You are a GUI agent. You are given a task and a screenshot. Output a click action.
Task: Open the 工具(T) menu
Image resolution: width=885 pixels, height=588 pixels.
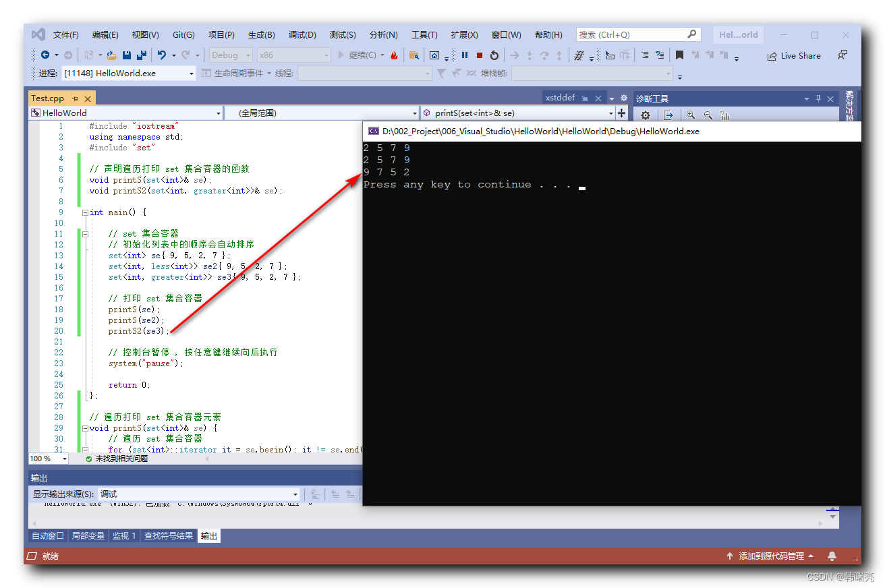(x=424, y=35)
